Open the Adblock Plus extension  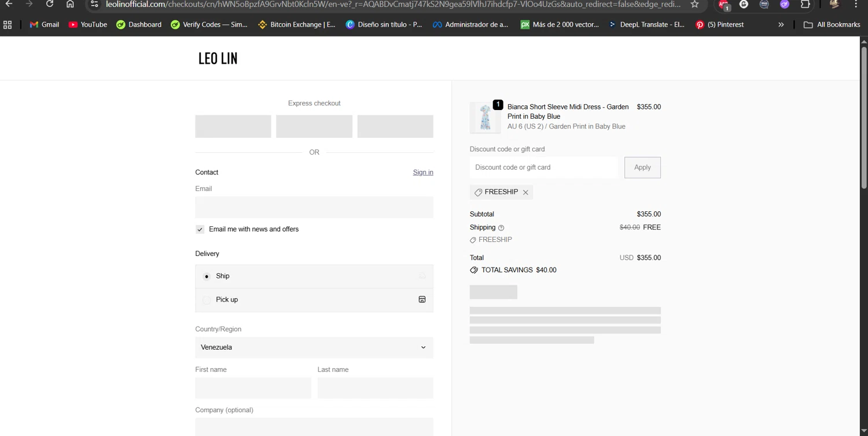coord(723,5)
